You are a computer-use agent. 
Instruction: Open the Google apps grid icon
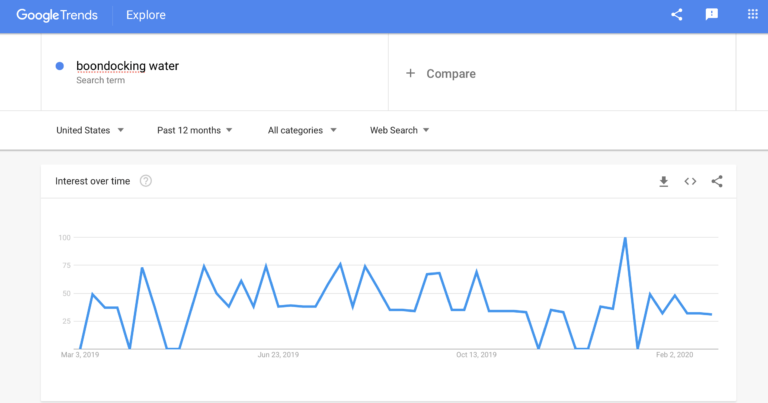(x=753, y=14)
